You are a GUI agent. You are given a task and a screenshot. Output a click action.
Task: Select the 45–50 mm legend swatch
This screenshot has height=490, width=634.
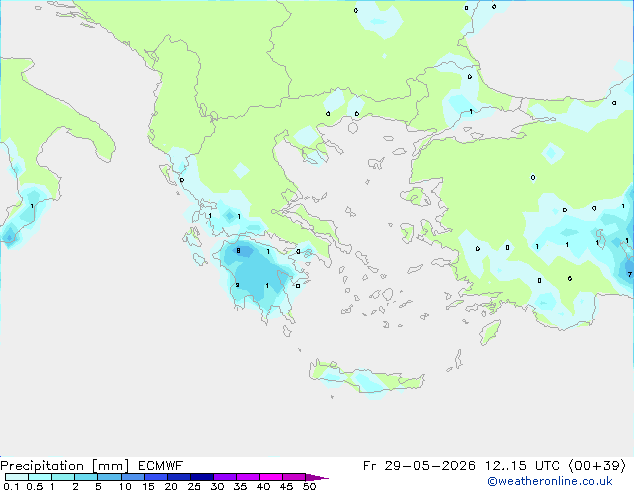(294, 477)
